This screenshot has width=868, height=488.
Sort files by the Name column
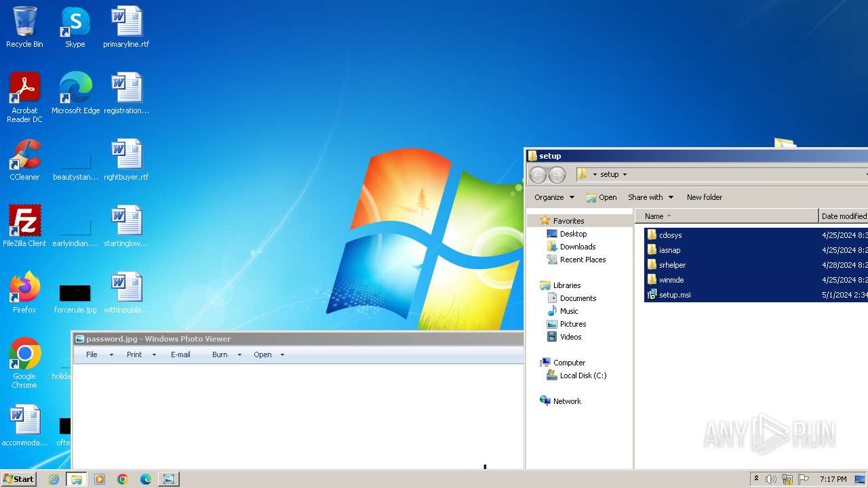click(727, 216)
